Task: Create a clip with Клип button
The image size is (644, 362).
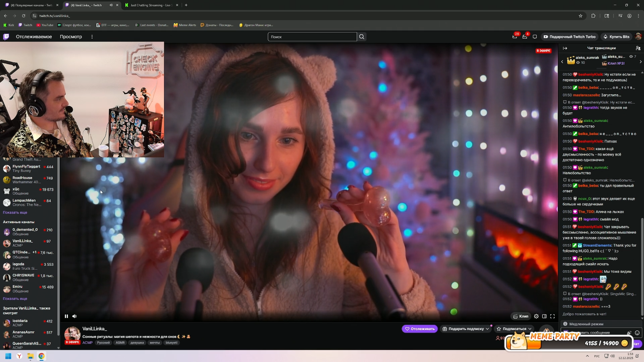Action: click(x=521, y=316)
